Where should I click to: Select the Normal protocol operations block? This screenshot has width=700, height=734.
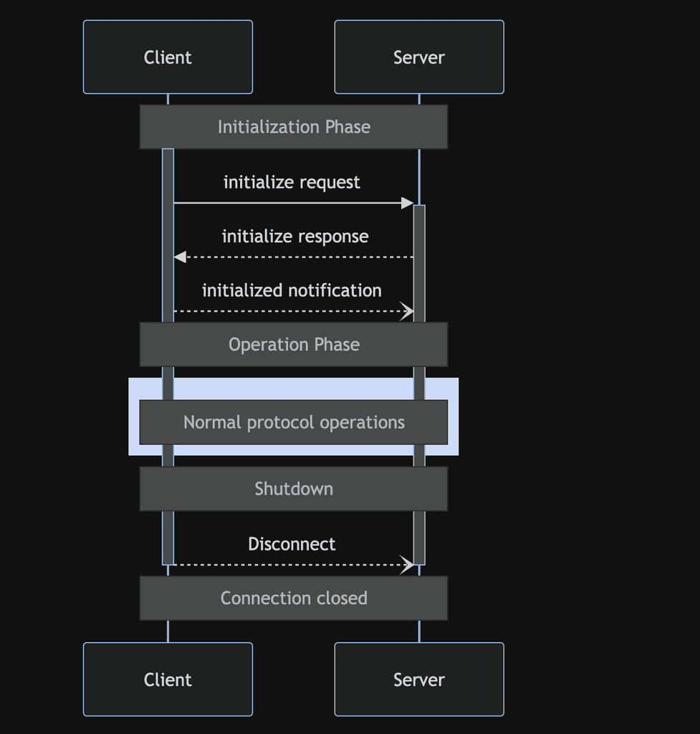(x=294, y=421)
